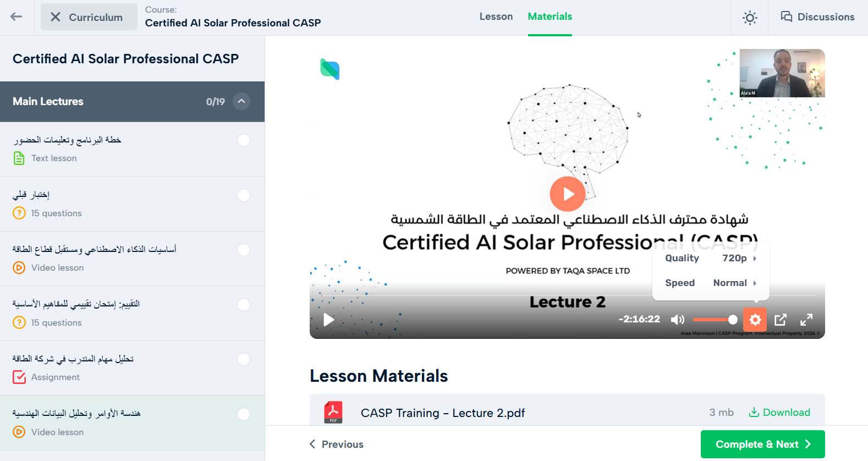
Task: Open the إختبار قبلي quiz
Action: 132,204
